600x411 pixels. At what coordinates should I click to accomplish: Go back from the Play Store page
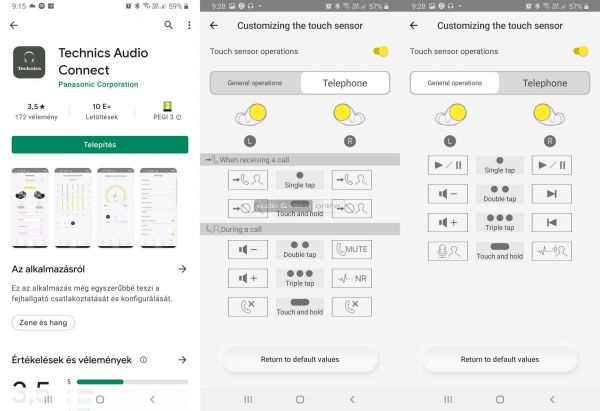click(14, 26)
